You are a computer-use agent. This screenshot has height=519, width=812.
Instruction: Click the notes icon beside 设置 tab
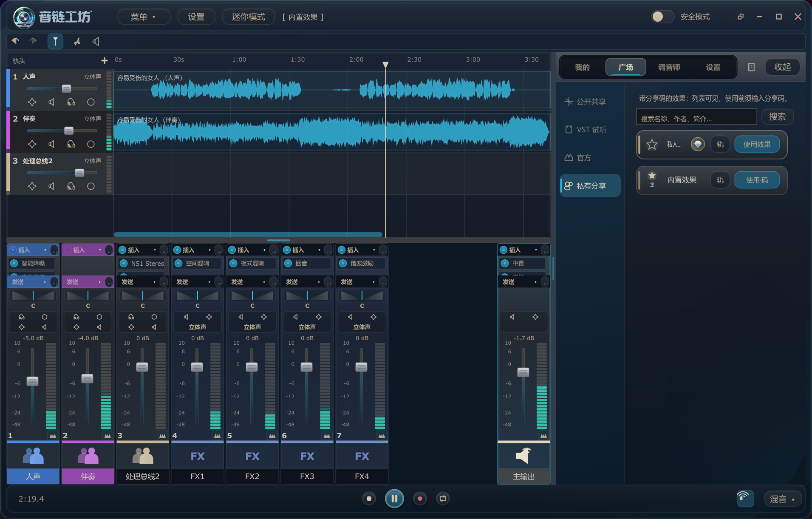coord(751,67)
